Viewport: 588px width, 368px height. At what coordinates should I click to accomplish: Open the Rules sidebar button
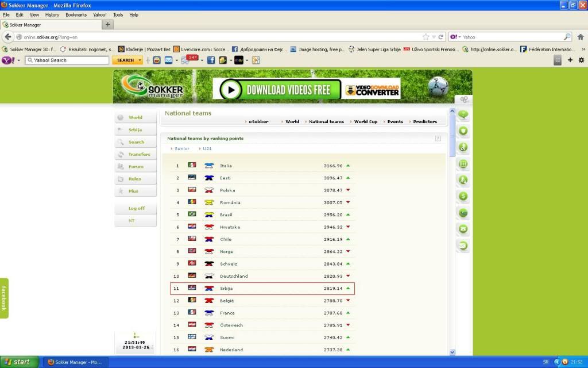pos(136,179)
